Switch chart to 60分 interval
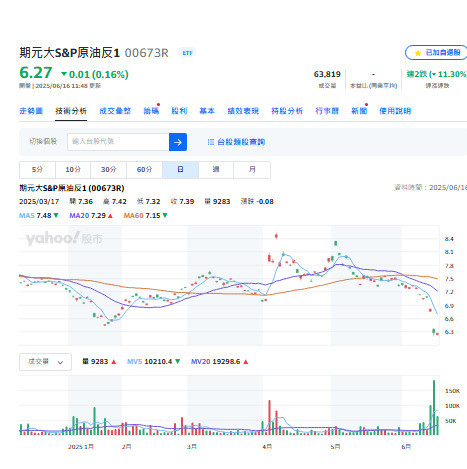Viewport: 467px width, 469px height. click(144, 170)
